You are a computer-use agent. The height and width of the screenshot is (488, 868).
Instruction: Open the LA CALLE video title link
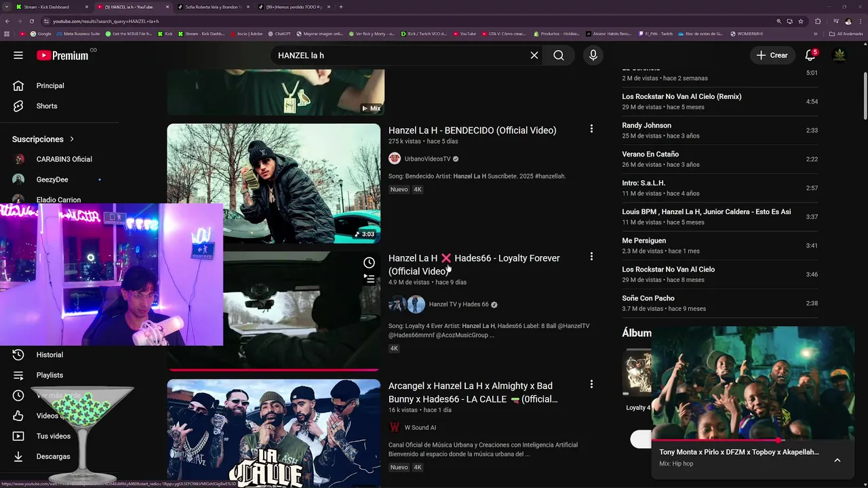point(473,392)
